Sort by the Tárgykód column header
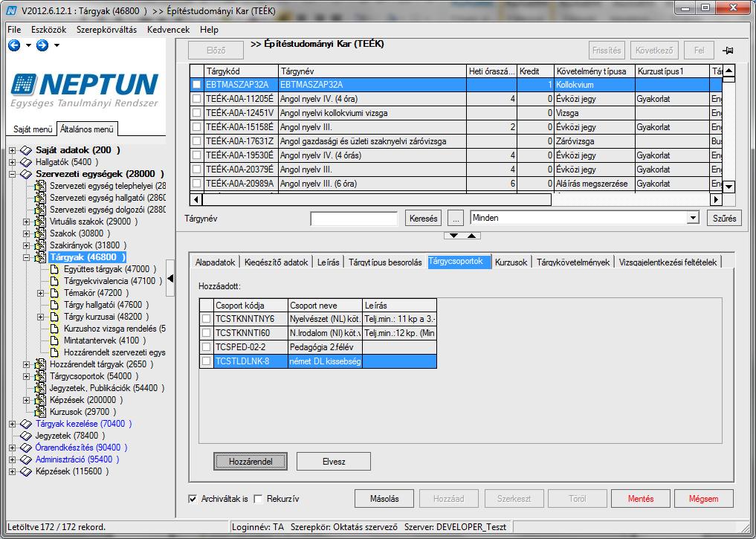This screenshot has width=756, height=539. [x=241, y=71]
